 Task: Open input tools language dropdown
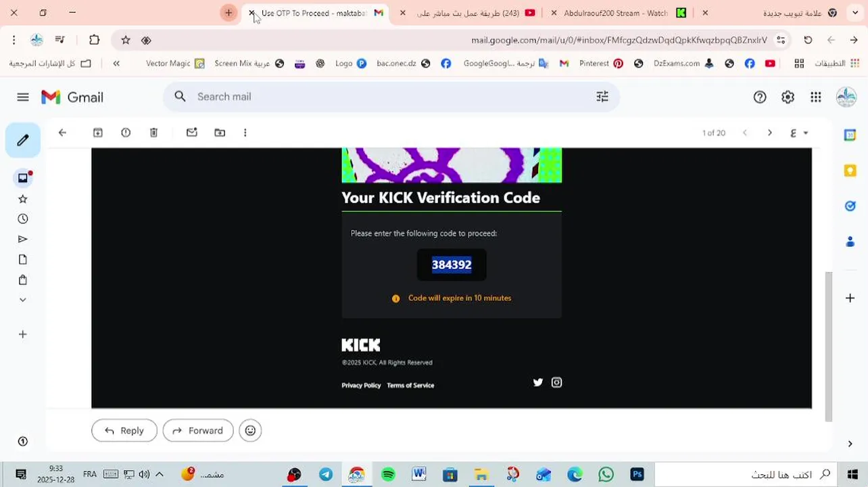(799, 133)
